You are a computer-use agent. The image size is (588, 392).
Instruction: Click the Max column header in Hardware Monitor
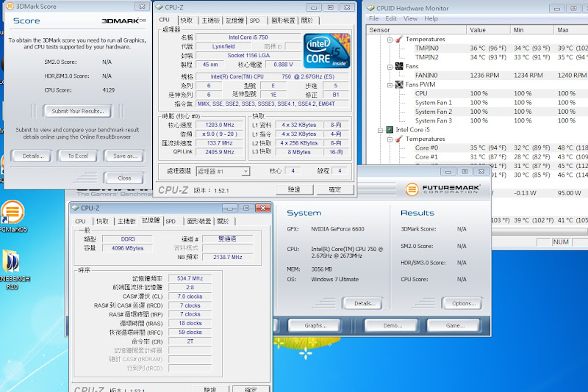click(x=571, y=30)
